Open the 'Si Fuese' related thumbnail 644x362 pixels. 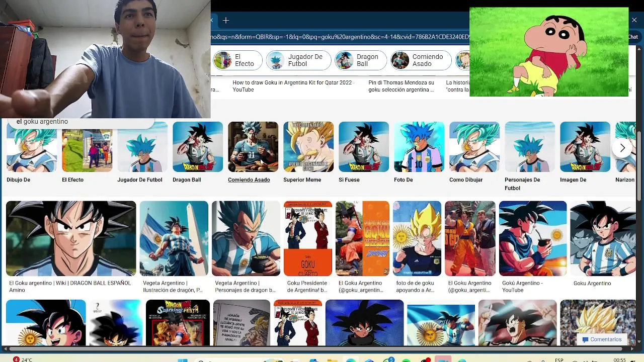point(364,147)
